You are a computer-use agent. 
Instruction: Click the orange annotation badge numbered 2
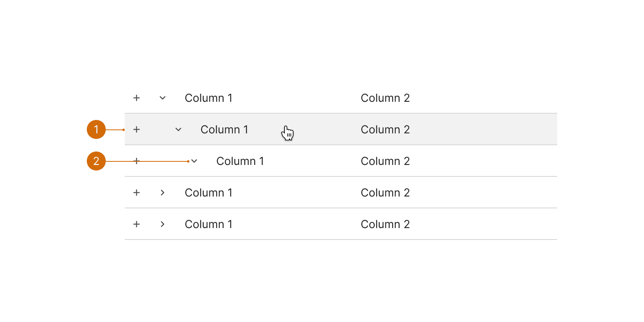click(x=96, y=161)
